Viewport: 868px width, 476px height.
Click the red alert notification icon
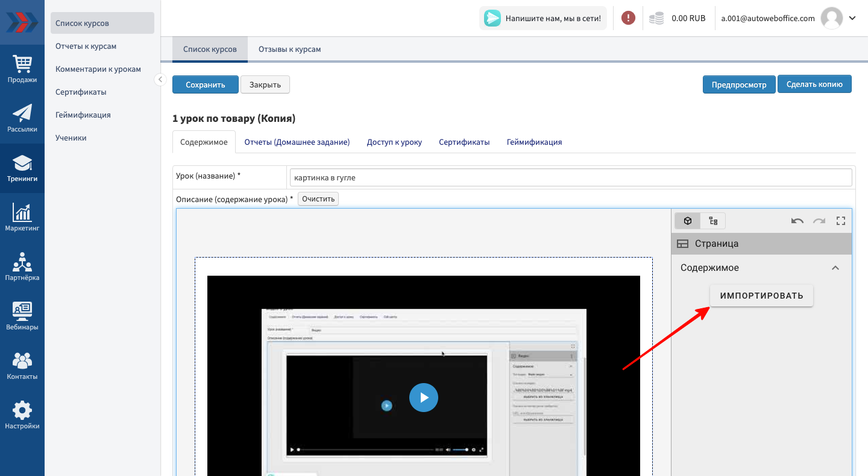pyautogui.click(x=628, y=18)
